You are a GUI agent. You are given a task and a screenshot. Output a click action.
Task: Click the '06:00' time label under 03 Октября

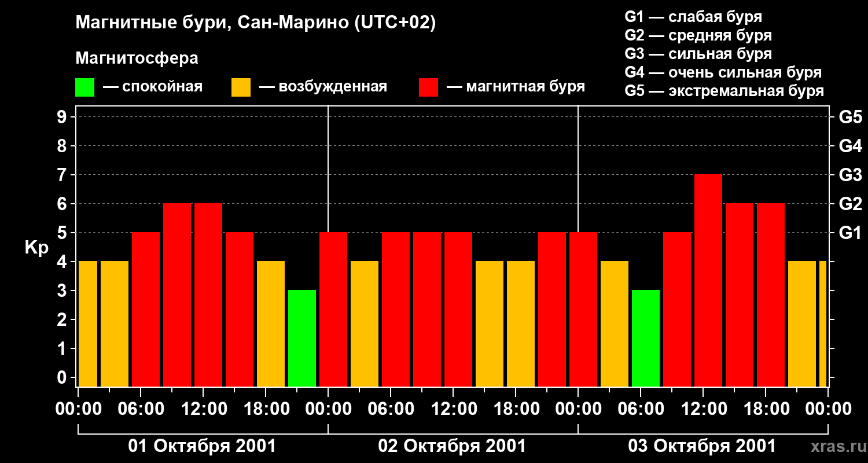tap(640, 409)
